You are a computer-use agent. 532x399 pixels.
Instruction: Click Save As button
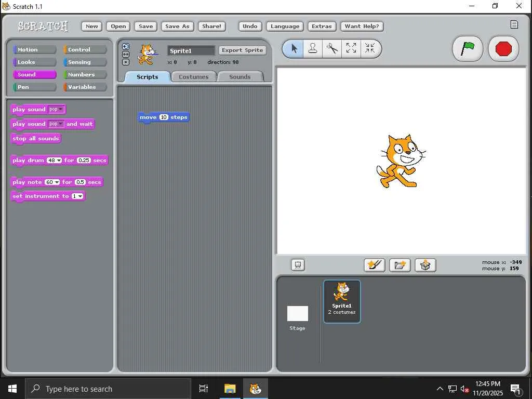(177, 26)
